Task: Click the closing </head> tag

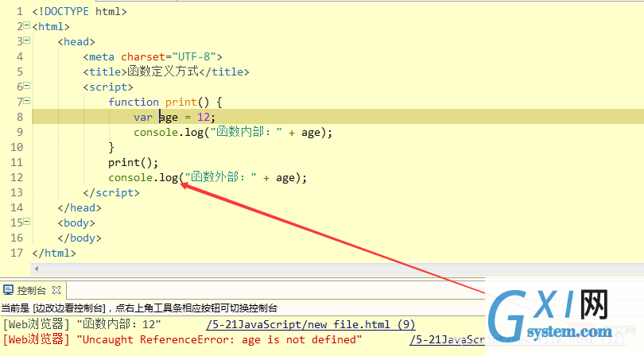Action: coord(80,207)
